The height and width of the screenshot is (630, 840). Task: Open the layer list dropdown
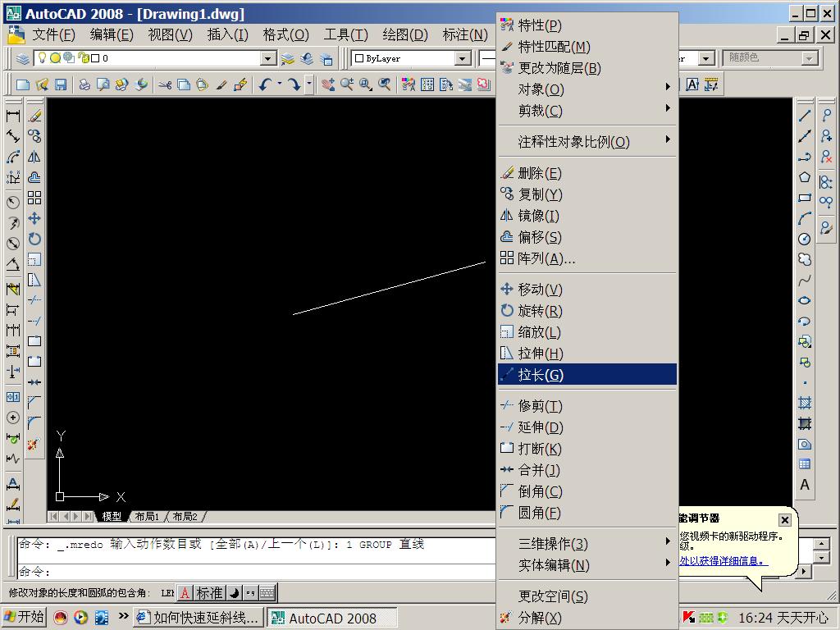click(x=268, y=58)
